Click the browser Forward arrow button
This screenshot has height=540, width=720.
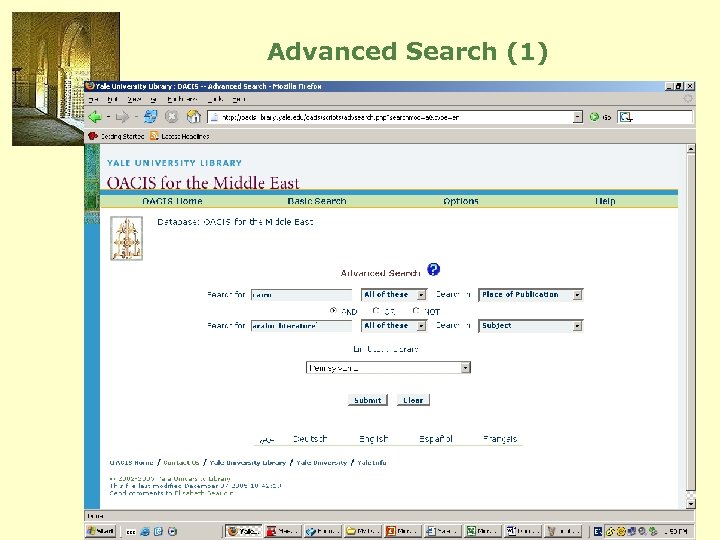(122, 117)
